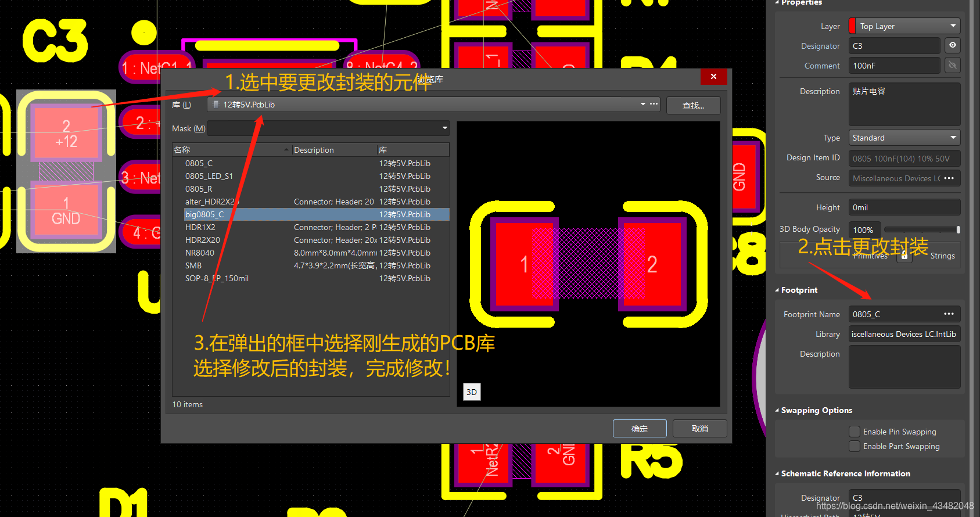
Task: Click Footprint Name ellipsis browse button
Action: tap(949, 314)
